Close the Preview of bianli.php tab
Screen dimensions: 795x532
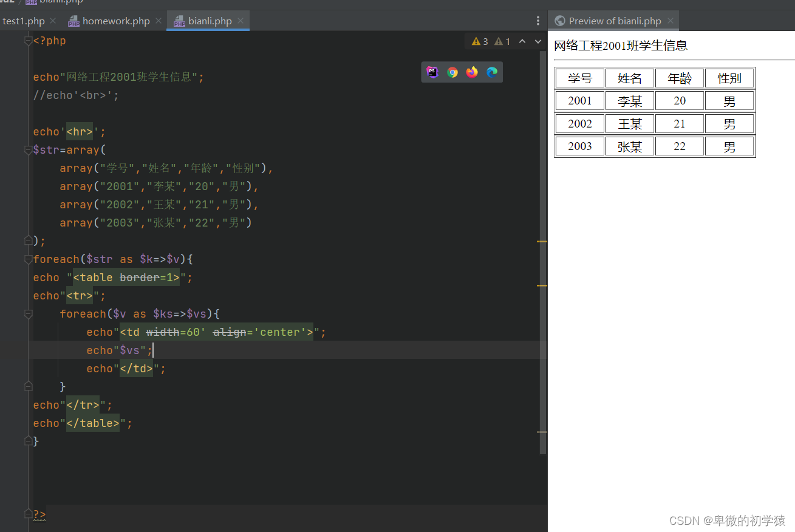[x=670, y=21]
